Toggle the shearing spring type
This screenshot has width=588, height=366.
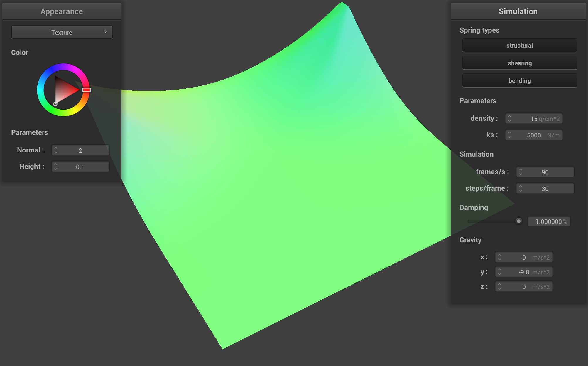coord(520,63)
